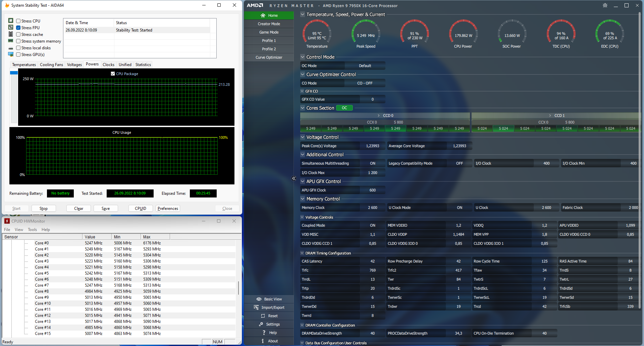Collapse the Control Mode section
The image size is (644, 346).
[303, 57]
